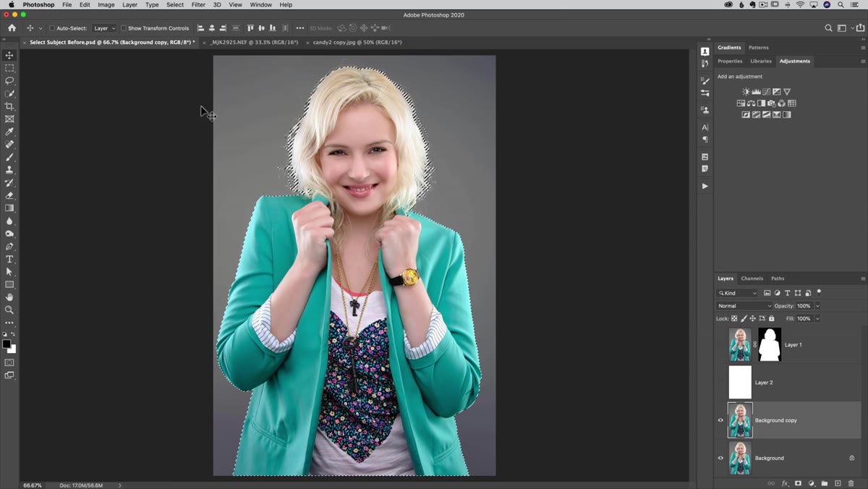Select the Eyedropper tool
This screenshot has height=489, width=868.
pyautogui.click(x=9, y=132)
